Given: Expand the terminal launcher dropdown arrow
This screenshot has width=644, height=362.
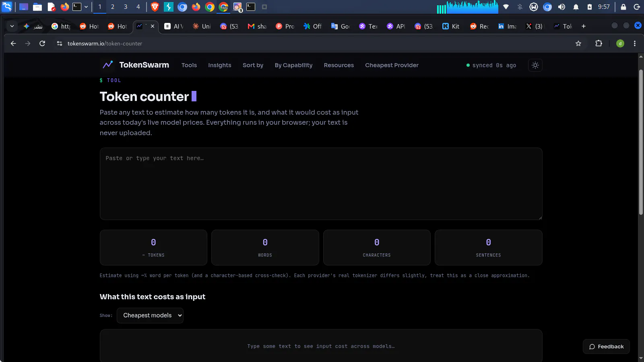Looking at the screenshot, I should [86, 7].
